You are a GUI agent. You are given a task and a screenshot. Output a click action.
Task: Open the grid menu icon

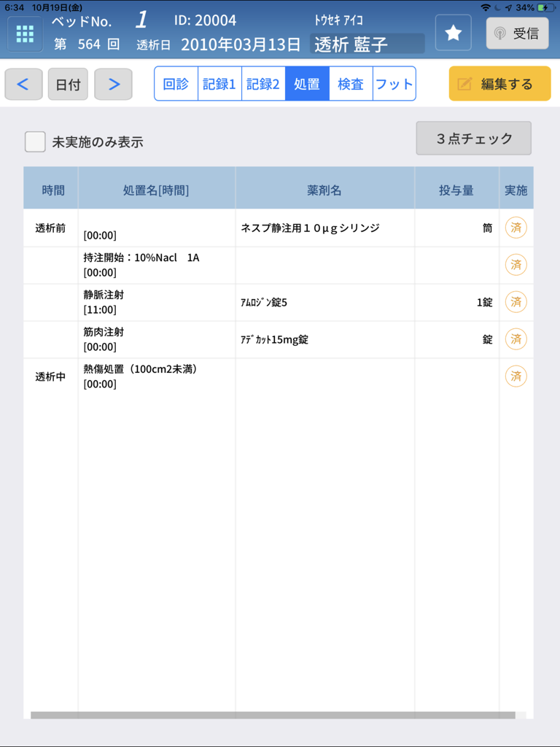[x=25, y=34]
